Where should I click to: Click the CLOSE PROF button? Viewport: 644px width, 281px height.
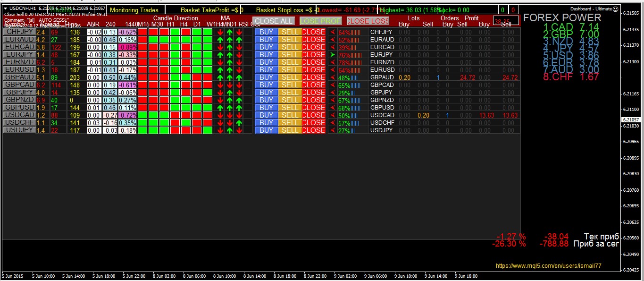pos(320,21)
